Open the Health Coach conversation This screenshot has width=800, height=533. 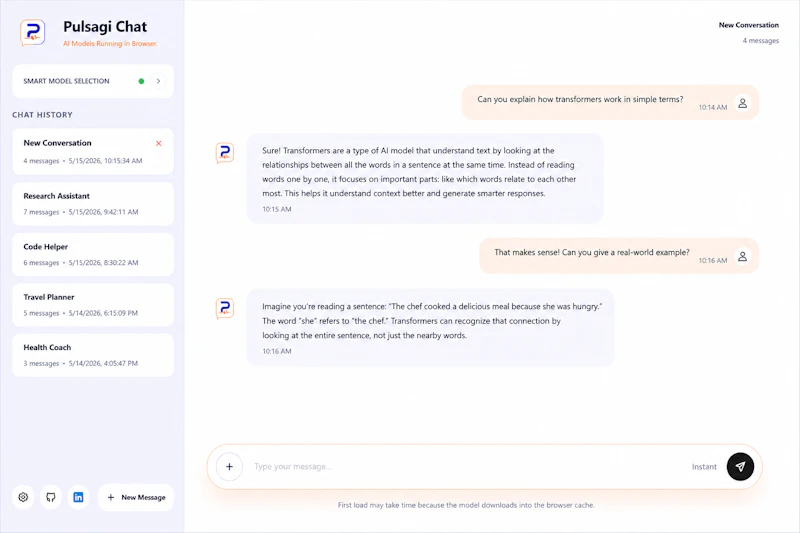click(x=93, y=355)
